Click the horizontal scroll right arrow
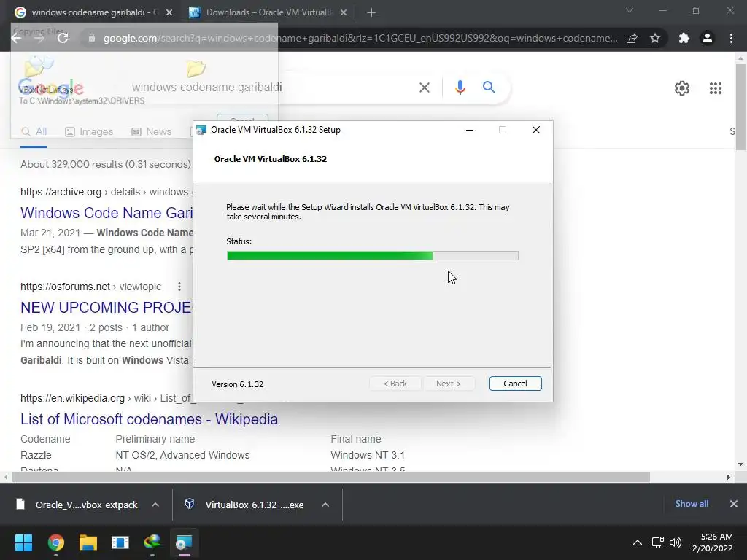Image resolution: width=747 pixels, height=560 pixels. pos(729,477)
